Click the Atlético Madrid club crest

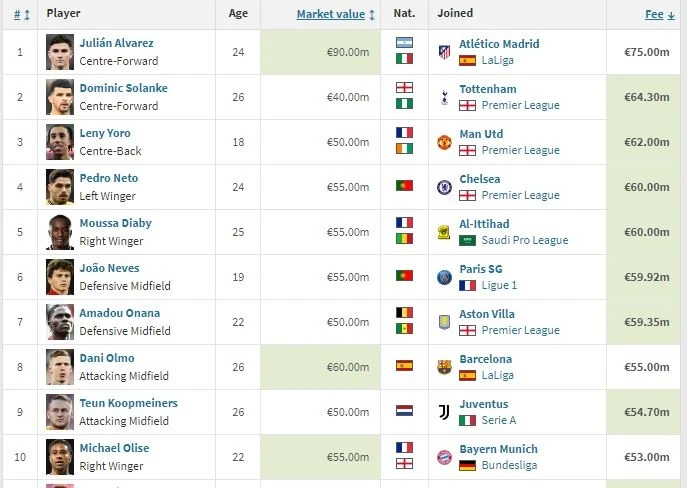pyautogui.click(x=444, y=51)
